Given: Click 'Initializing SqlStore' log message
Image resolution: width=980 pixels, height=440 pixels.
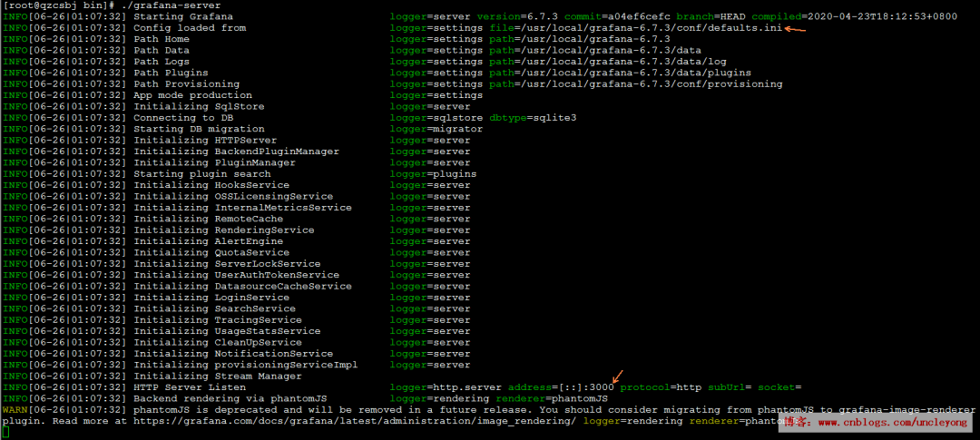Looking at the screenshot, I should (x=199, y=106).
